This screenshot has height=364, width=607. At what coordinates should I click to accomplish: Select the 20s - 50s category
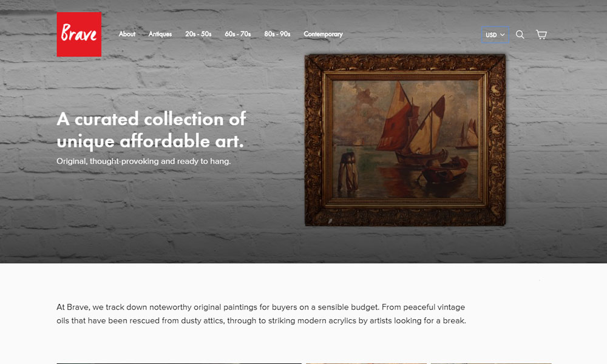coord(198,34)
